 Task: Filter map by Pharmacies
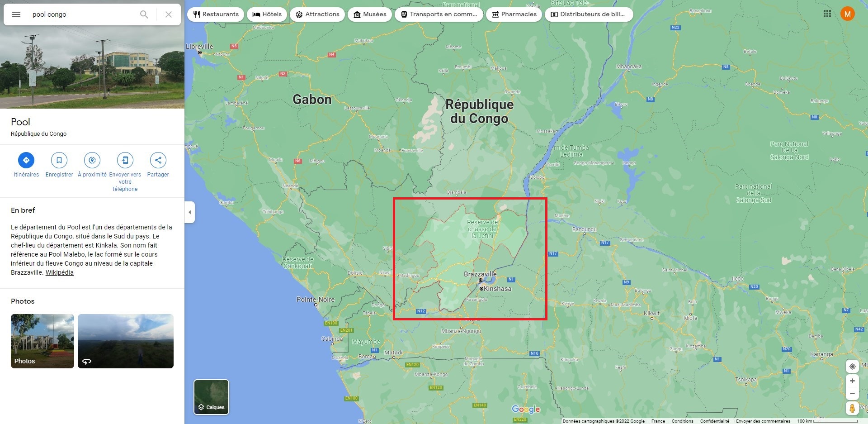click(x=514, y=14)
